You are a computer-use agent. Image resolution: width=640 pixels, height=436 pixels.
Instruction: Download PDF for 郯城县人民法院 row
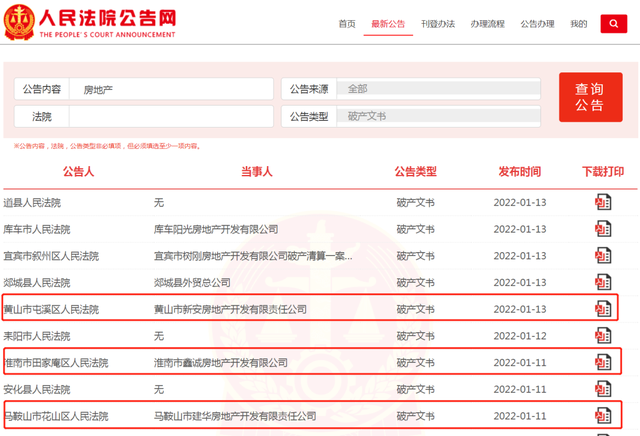(603, 282)
